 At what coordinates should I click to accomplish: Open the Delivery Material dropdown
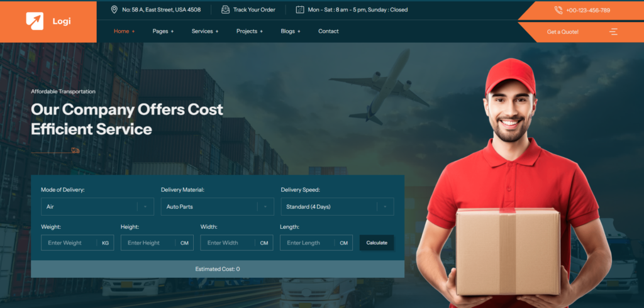click(217, 207)
